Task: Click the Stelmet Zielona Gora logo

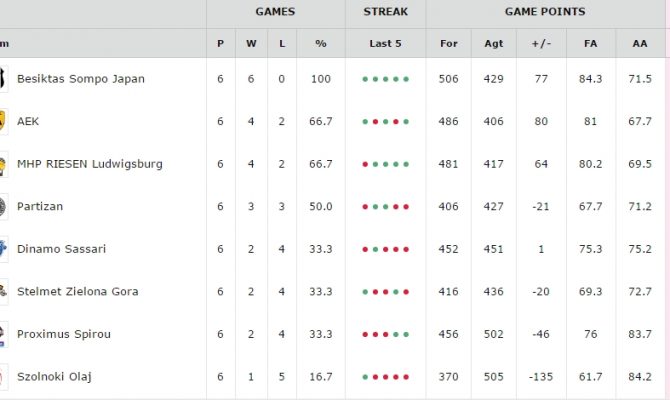Action: pos(3,291)
